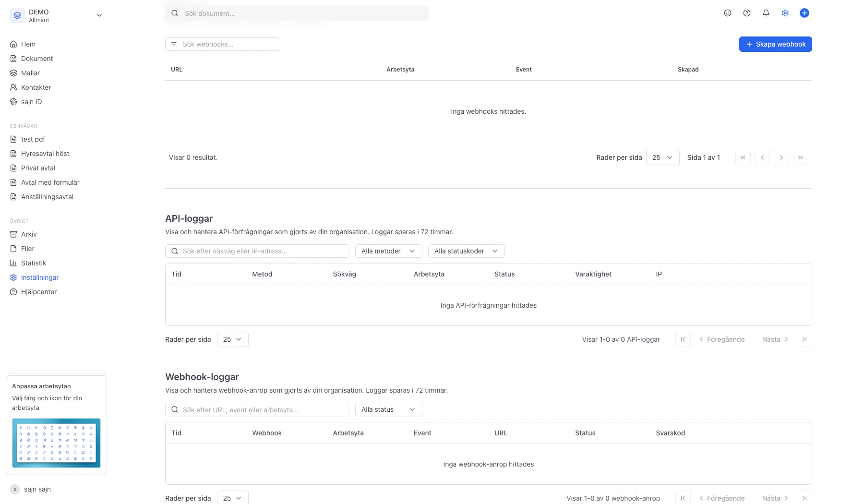Open webhooks Rader per sida dropdown
This screenshot has width=864, height=504.
click(x=662, y=157)
